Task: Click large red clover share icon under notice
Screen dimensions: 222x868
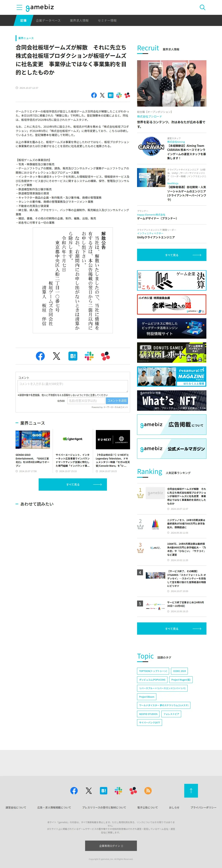Action: (105, 356)
